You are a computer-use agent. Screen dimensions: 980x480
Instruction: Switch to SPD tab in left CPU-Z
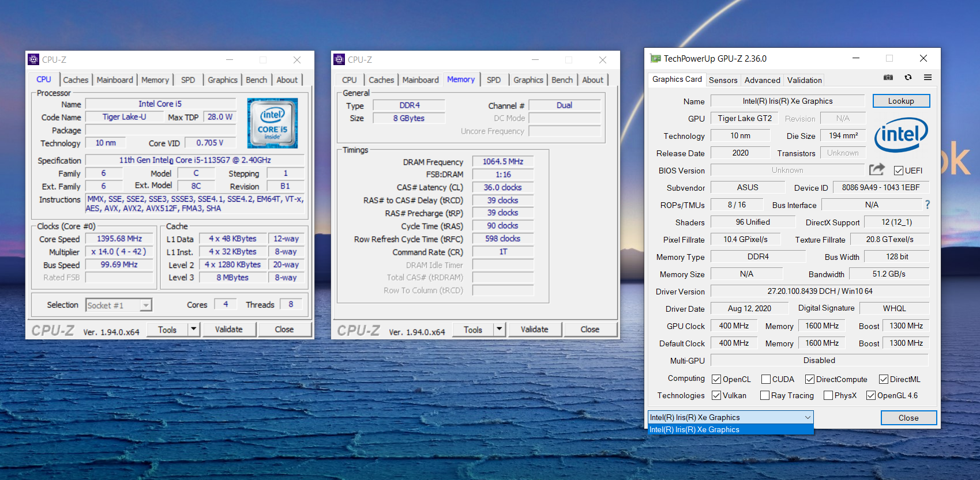coord(188,80)
